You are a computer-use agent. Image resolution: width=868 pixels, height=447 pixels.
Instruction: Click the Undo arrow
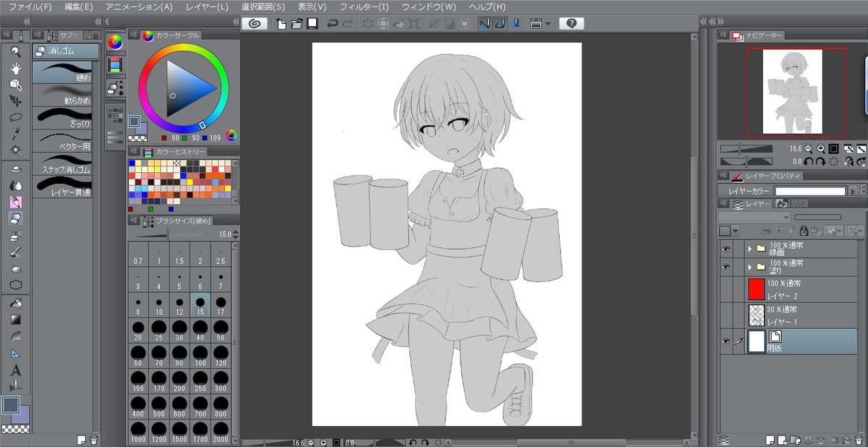333,23
